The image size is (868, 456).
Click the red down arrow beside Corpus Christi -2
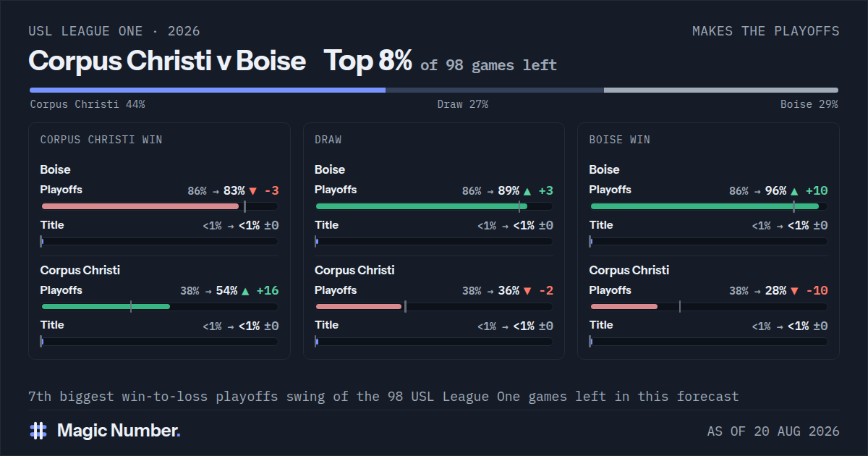point(527,291)
